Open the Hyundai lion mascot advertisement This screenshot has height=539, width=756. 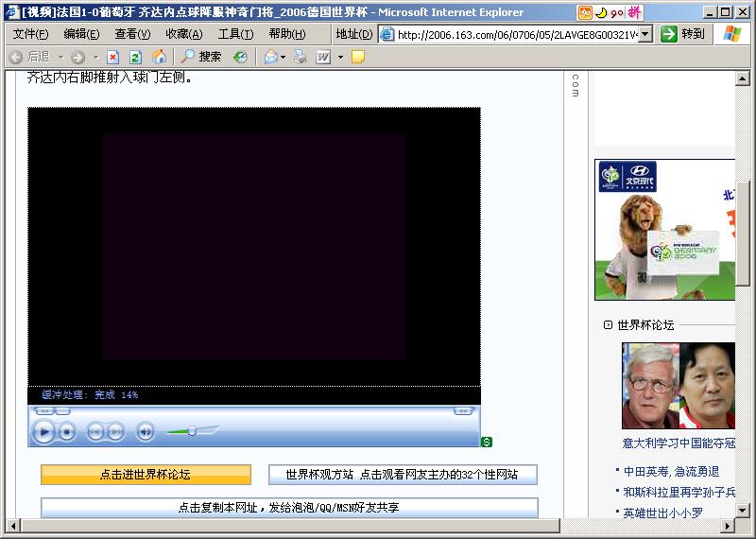(665, 230)
